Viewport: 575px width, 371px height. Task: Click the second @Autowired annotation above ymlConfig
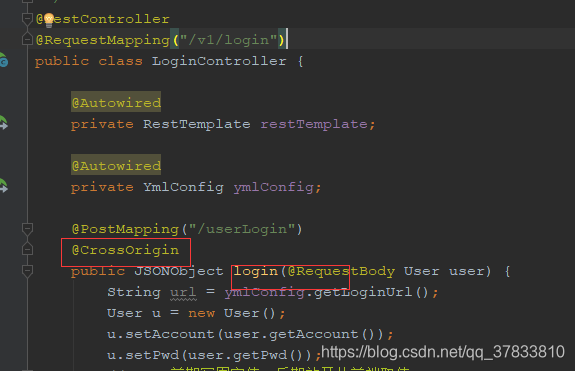pos(116,166)
